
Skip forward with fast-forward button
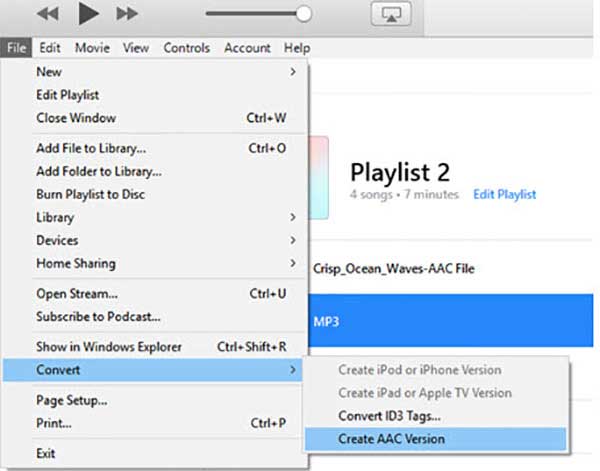pyautogui.click(x=127, y=14)
